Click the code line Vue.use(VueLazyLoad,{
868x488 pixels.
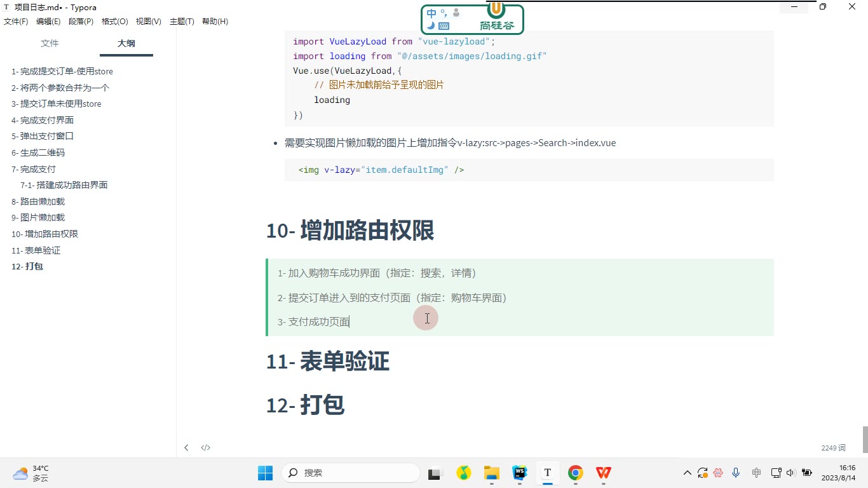[348, 71]
